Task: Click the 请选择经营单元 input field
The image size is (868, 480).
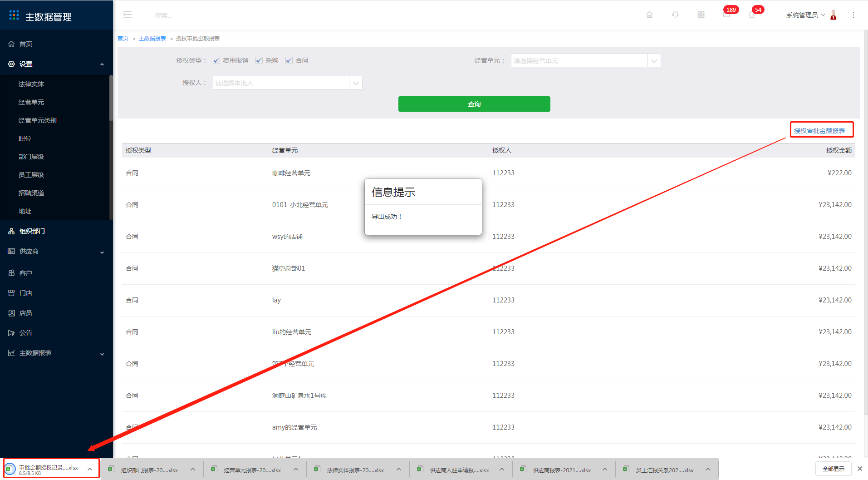Action: tap(579, 60)
